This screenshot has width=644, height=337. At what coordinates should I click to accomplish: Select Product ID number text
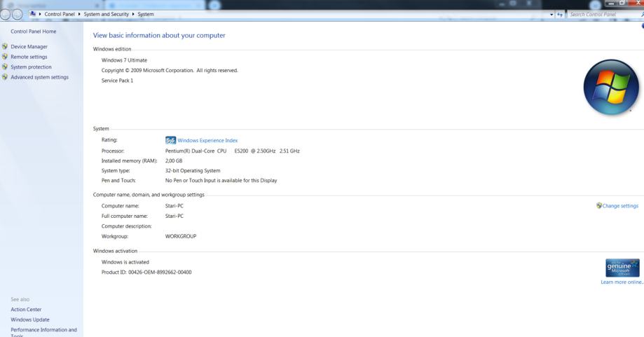(160, 272)
